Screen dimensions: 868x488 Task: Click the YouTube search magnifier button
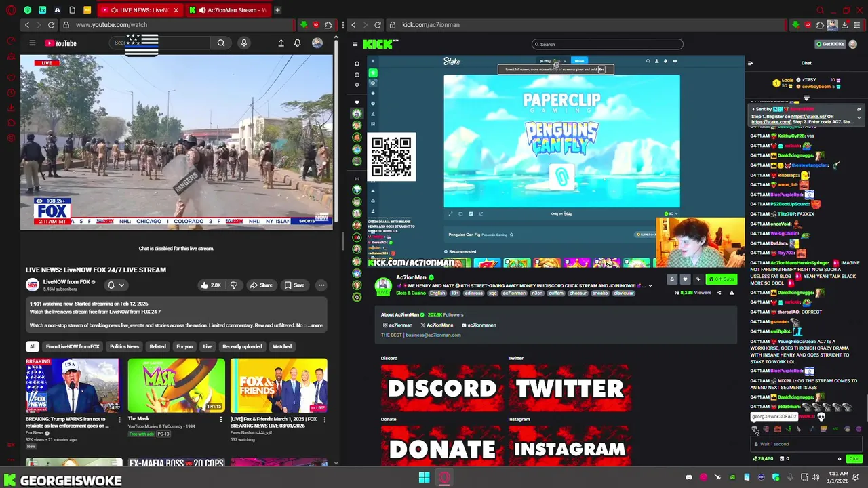221,43
